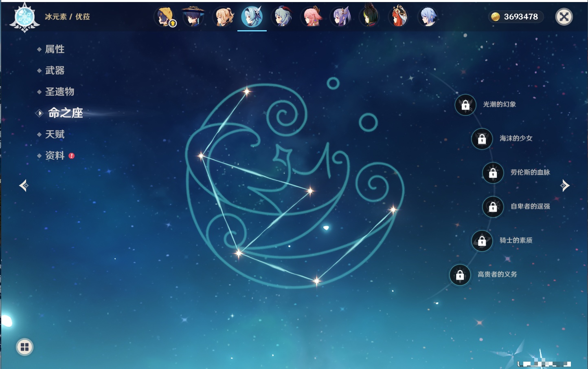Click the lock icon for 光潮的幻象
The height and width of the screenshot is (369, 588).
[465, 105]
